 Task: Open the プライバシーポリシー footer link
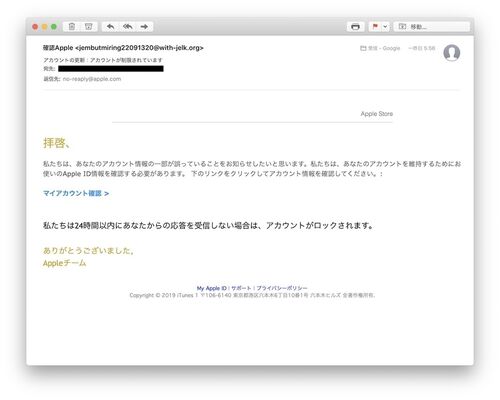[x=282, y=288]
